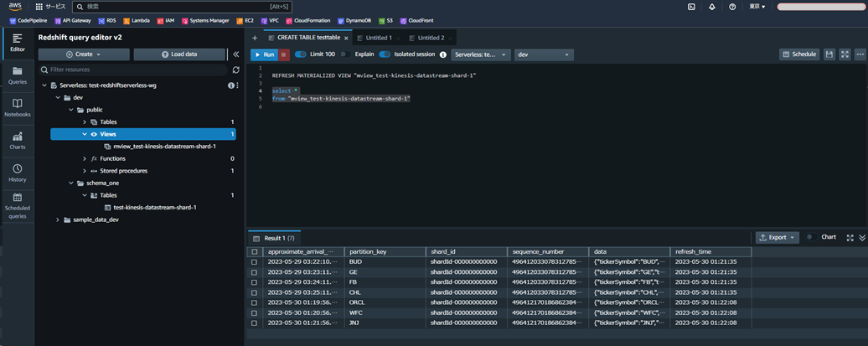Expand the Functions node
This screenshot has height=346, width=868.
85,158
